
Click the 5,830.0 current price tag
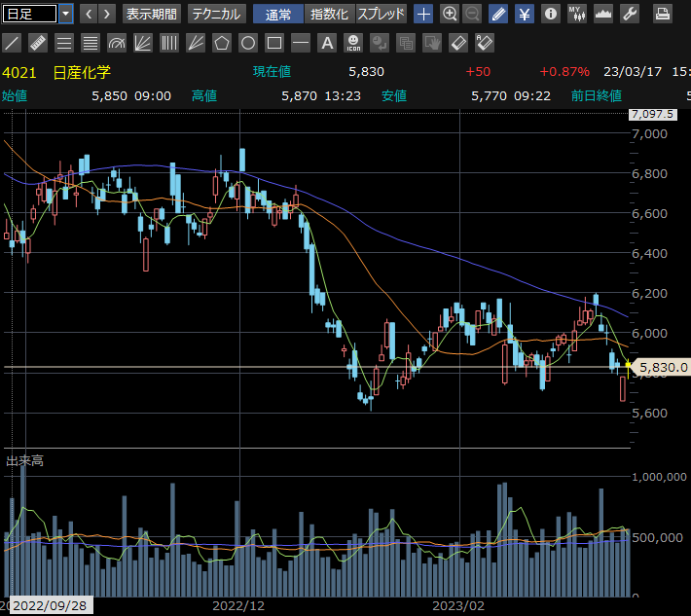[x=661, y=367]
